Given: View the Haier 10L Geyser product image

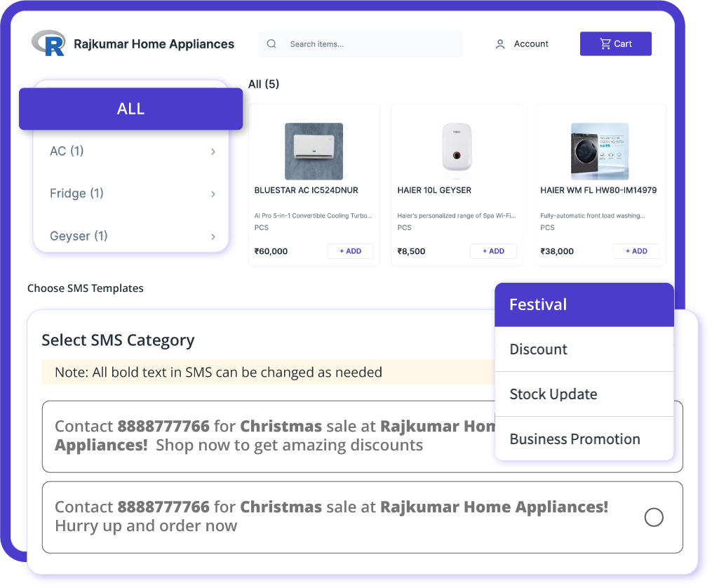Looking at the screenshot, I should pos(457,151).
